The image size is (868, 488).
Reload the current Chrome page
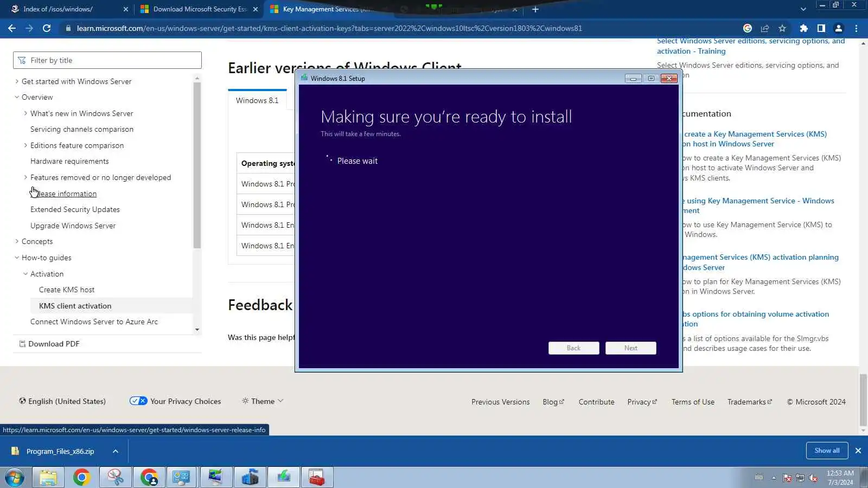[x=47, y=28]
